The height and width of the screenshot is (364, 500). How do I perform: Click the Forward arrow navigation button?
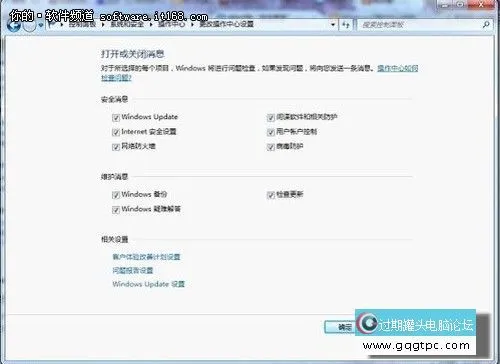30,25
